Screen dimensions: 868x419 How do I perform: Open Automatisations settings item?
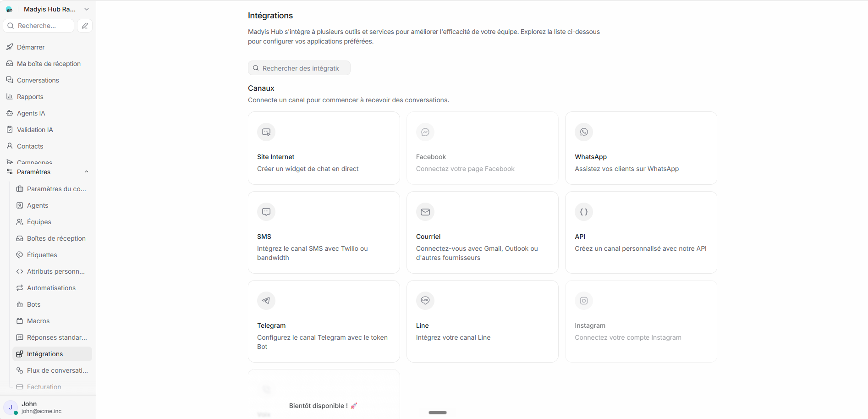tap(52, 288)
